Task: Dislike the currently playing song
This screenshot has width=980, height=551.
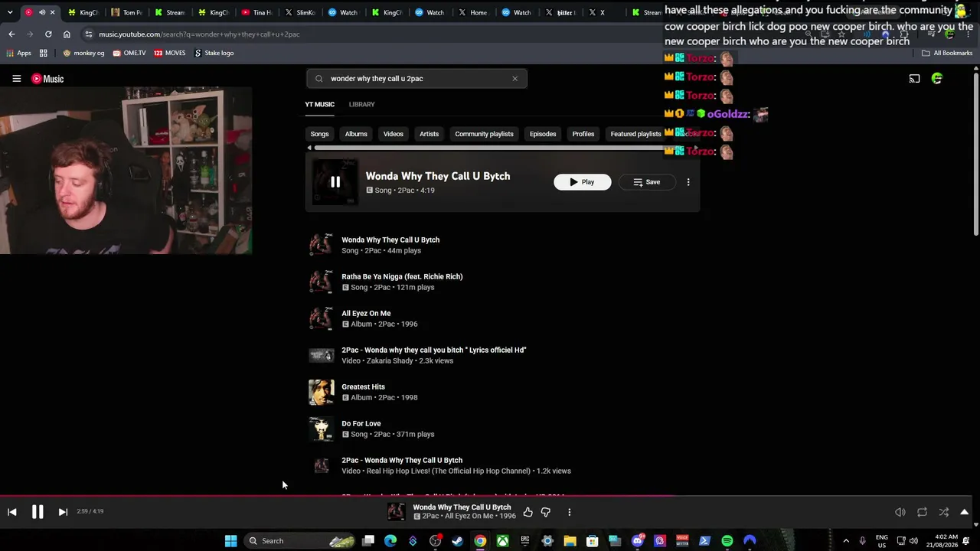Action: [x=546, y=512]
